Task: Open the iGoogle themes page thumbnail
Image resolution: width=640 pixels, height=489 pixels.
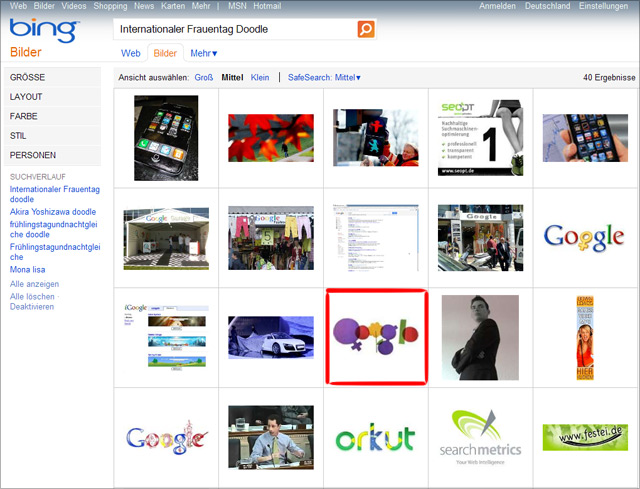Action: [166, 337]
